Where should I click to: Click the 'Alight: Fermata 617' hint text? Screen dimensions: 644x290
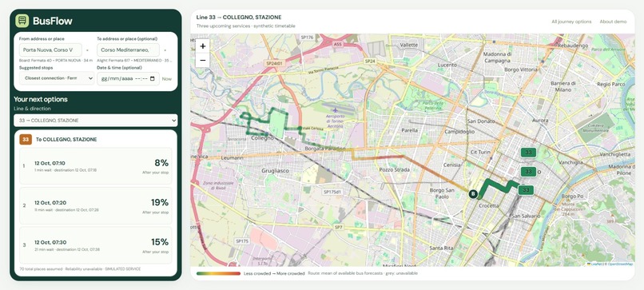click(133, 61)
